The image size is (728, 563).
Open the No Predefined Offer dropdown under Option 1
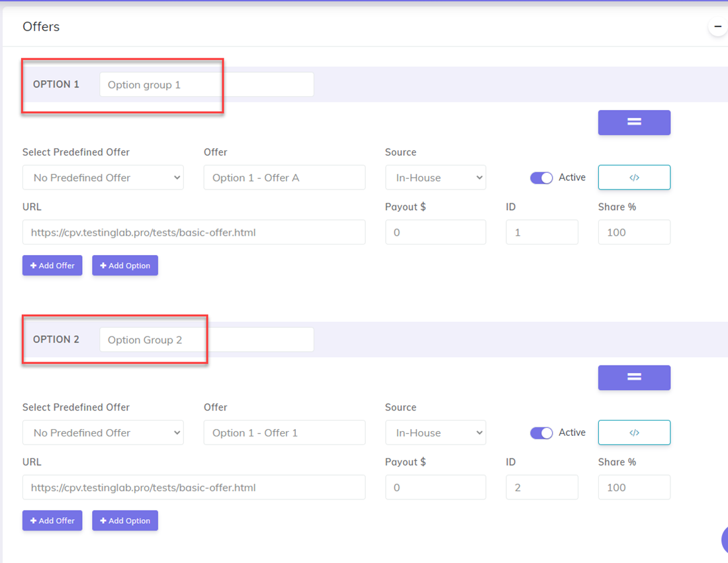click(103, 177)
